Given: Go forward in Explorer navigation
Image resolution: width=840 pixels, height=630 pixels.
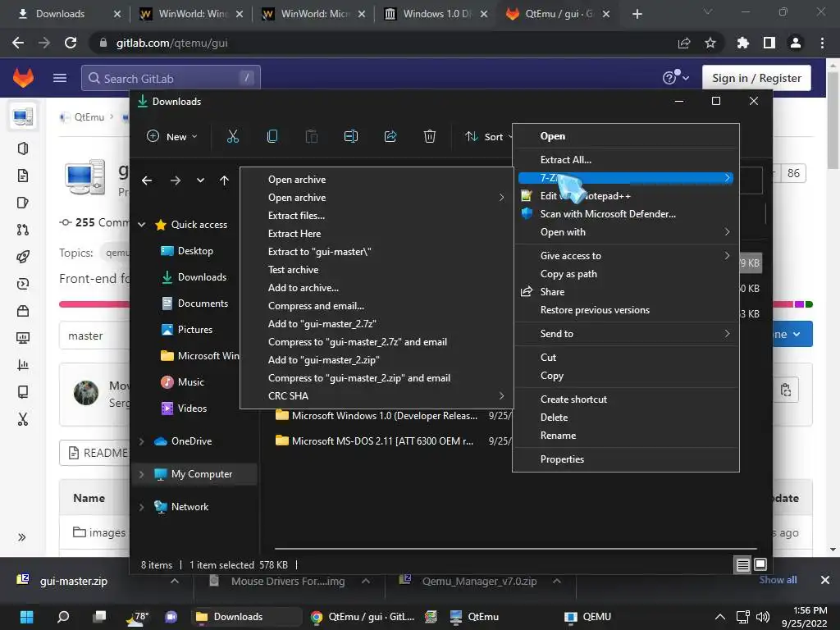Looking at the screenshot, I should pos(176,180).
